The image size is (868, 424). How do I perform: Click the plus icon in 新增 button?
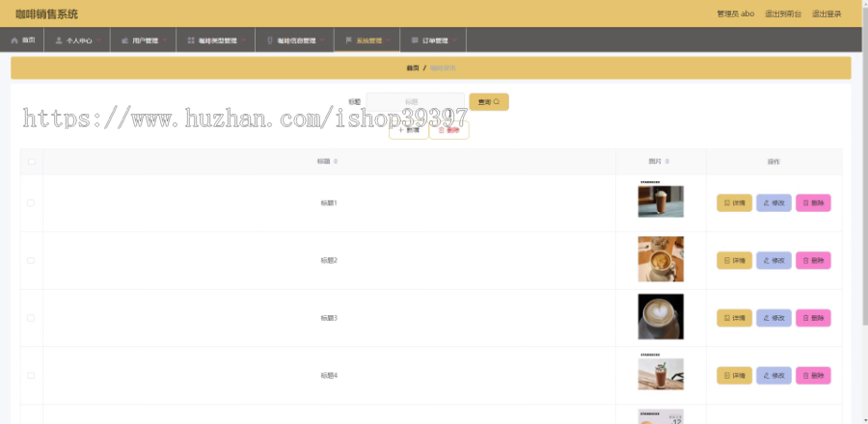(401, 130)
